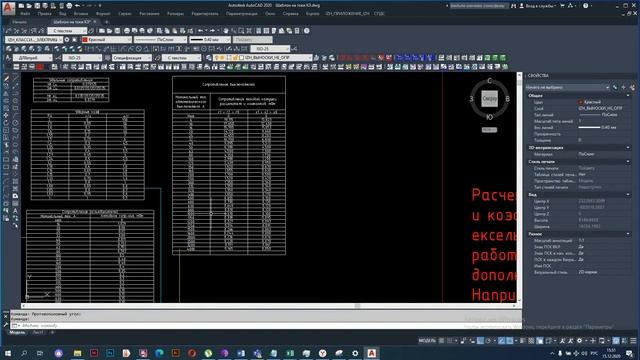Image resolution: width=640 pixels, height=360 pixels.
Task: Open the Рисование menu
Action: coord(149,13)
